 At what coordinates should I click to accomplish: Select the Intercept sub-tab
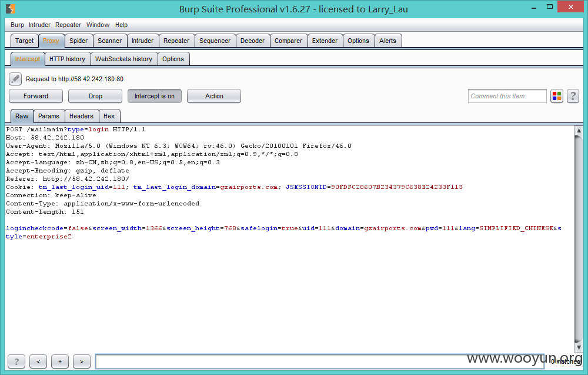[x=28, y=59]
